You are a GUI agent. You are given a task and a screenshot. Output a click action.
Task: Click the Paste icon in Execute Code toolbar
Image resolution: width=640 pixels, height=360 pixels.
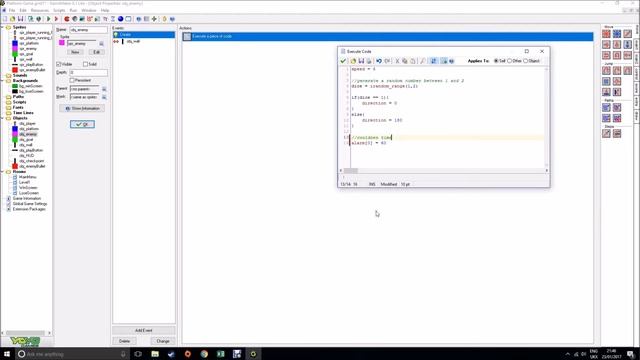[x=413, y=61]
